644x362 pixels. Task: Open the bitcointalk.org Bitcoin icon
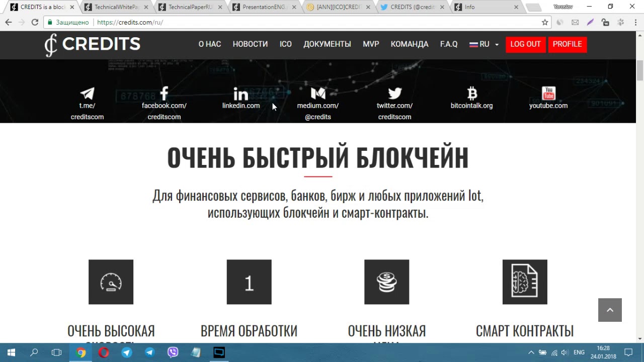pos(472,94)
